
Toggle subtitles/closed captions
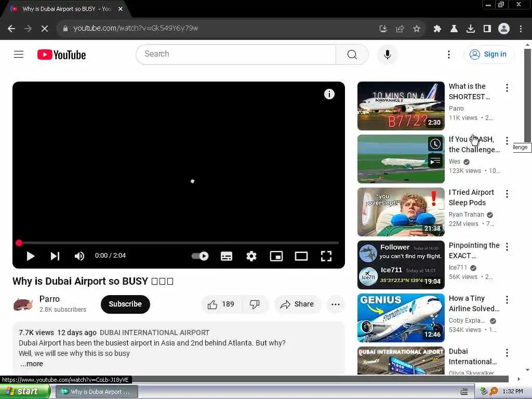pyautogui.click(x=227, y=256)
